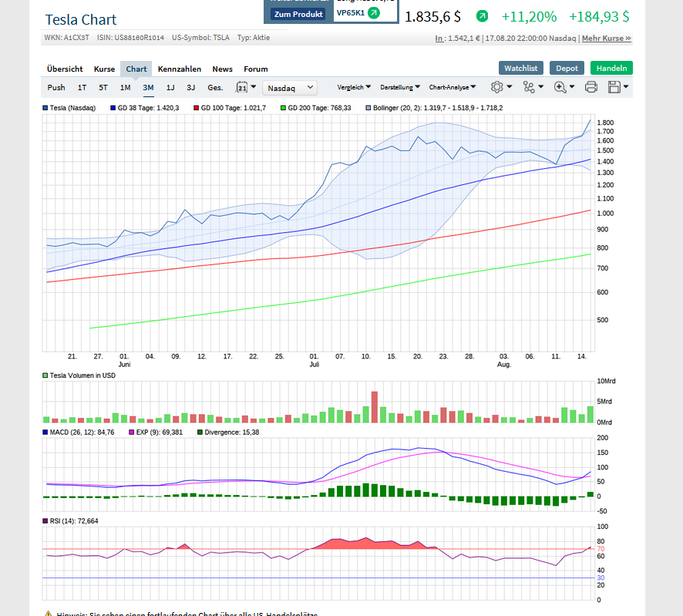Screen dimensions: 683x616
Task: Click the Bollinger legend swatch
Action: pyautogui.click(x=368, y=108)
